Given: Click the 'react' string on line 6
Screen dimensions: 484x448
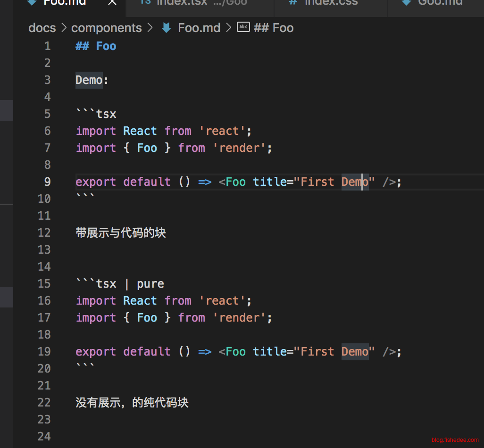Looking at the screenshot, I should point(222,131).
